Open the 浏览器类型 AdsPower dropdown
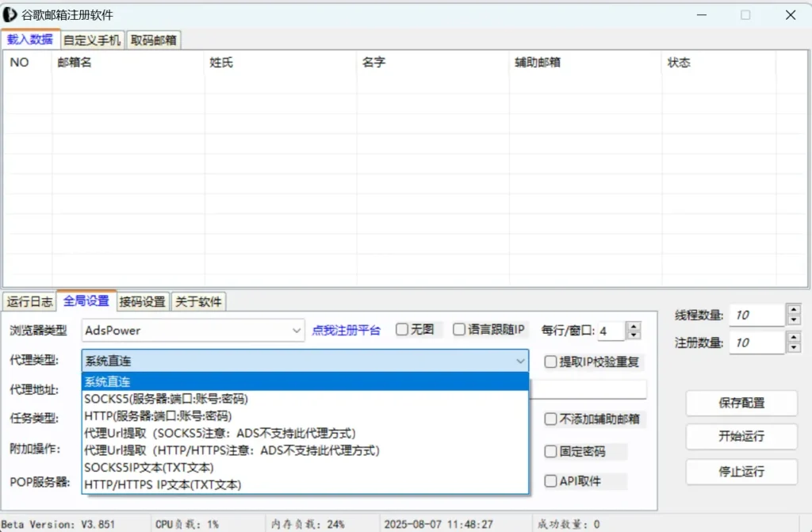The width and height of the screenshot is (812, 532). pyautogui.click(x=193, y=330)
